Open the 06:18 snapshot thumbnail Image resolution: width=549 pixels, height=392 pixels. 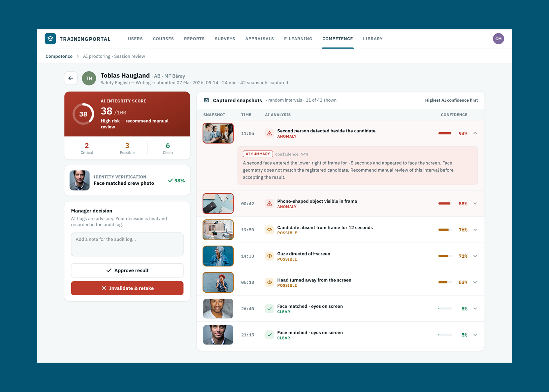click(x=218, y=282)
